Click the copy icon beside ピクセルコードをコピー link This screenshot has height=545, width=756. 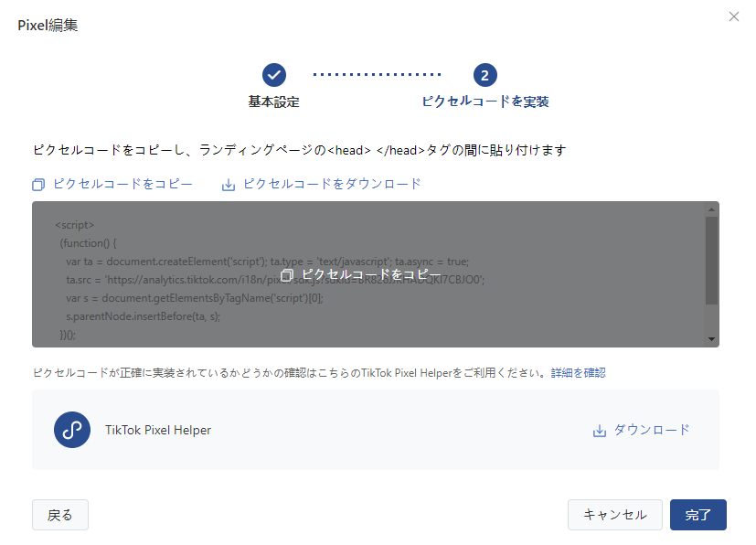[38, 185]
